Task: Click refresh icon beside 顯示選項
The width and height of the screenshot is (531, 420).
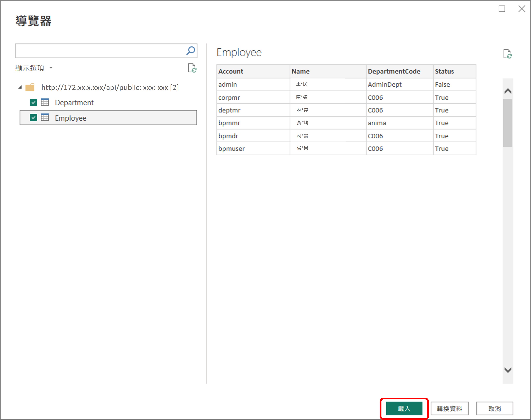Action: tap(192, 68)
